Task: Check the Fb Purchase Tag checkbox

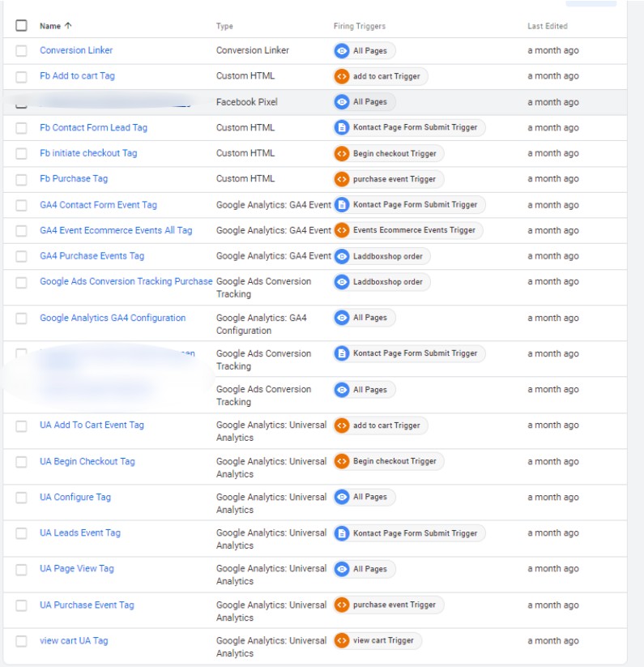Action: [x=21, y=179]
